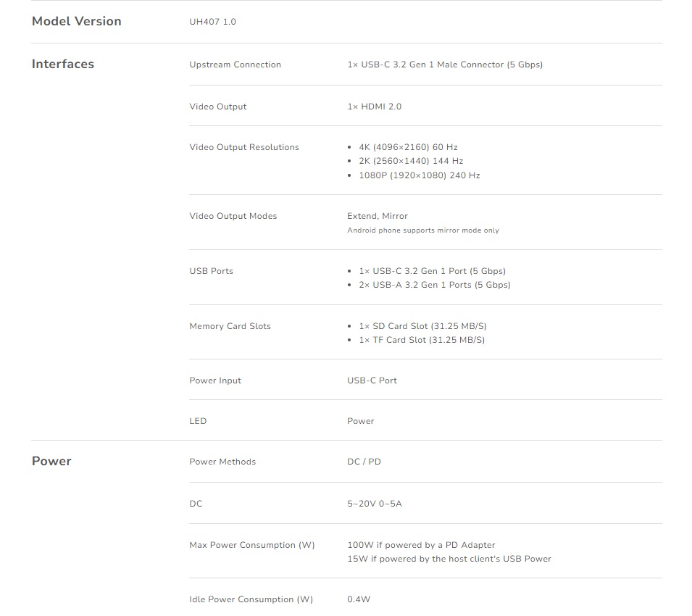The height and width of the screenshot is (616, 692).
Task: Click the Power section heading
Action: 51,461
